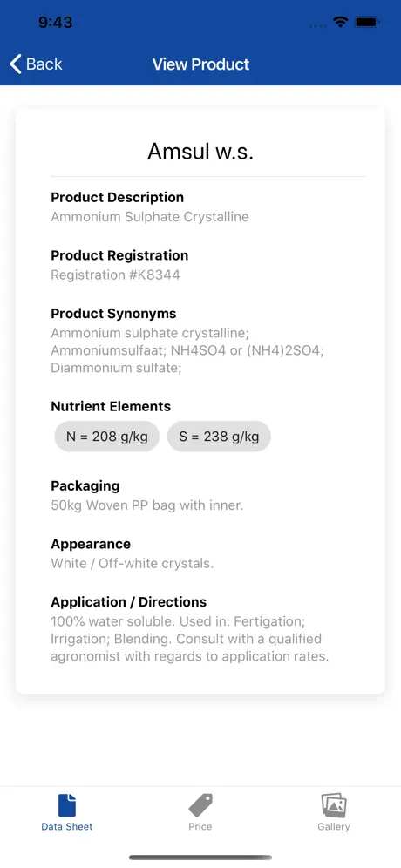Check the Wi-Fi status icon
Image resolution: width=401 pixels, height=868 pixels.
tap(340, 22)
